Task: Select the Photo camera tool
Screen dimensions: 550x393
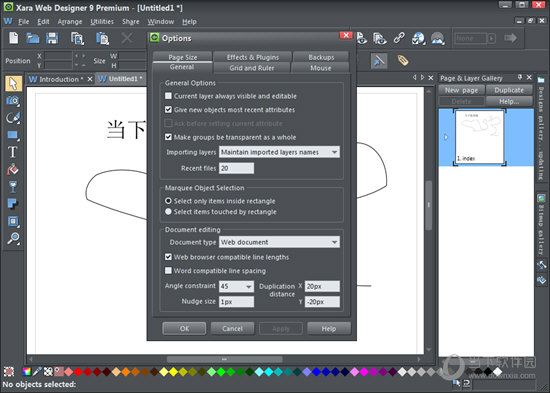Action: coord(13,101)
